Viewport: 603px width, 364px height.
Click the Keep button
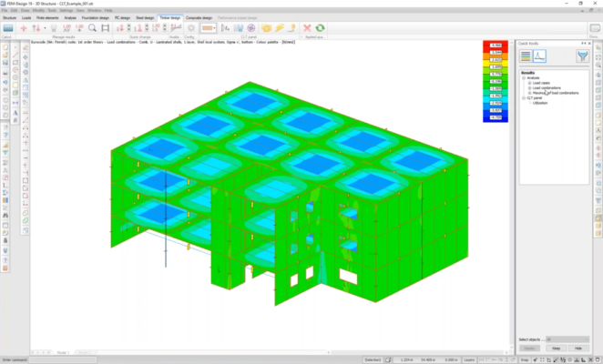click(556, 349)
